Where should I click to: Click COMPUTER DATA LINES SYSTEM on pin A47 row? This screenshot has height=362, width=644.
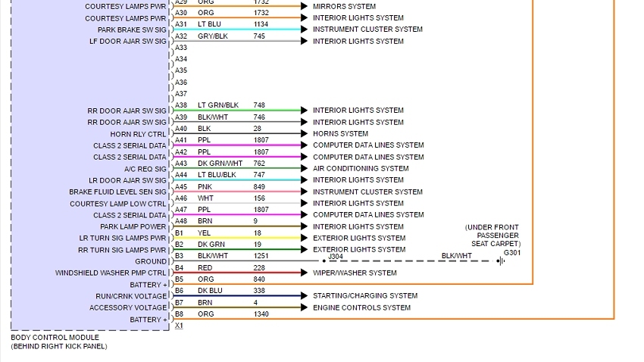[x=368, y=215]
